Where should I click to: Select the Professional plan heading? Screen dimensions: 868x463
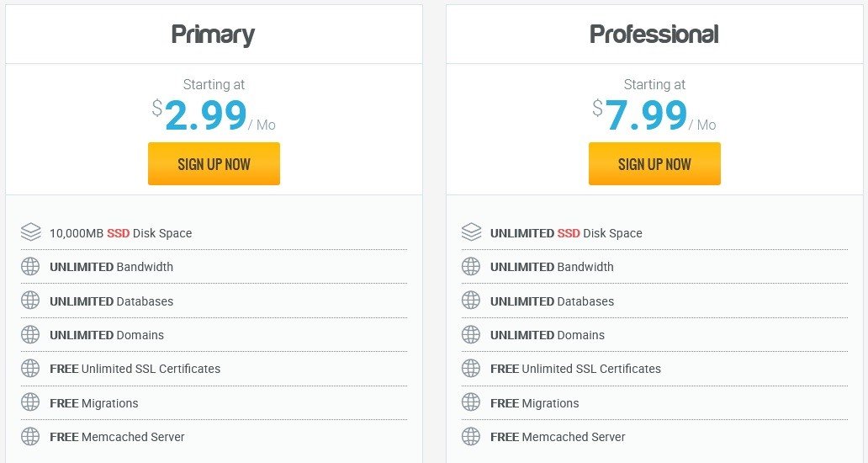(x=654, y=35)
